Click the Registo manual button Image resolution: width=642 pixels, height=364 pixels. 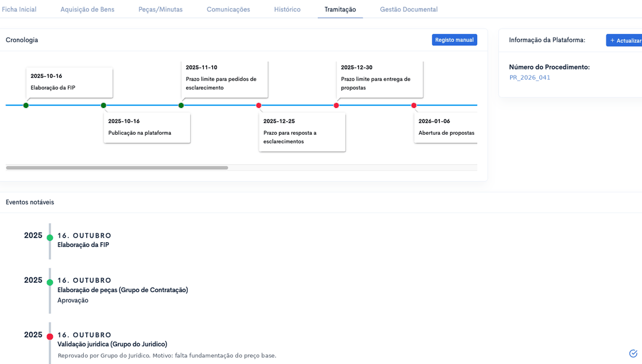point(455,40)
